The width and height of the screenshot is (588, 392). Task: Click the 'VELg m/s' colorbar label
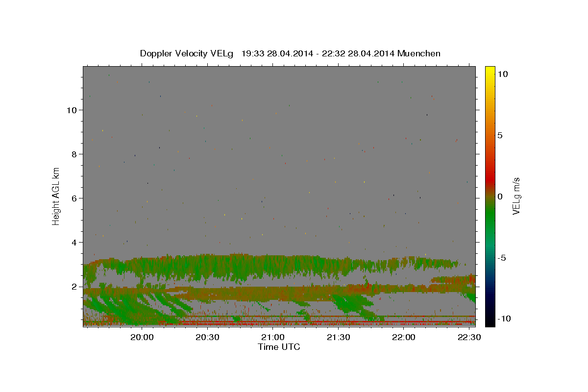click(516, 196)
